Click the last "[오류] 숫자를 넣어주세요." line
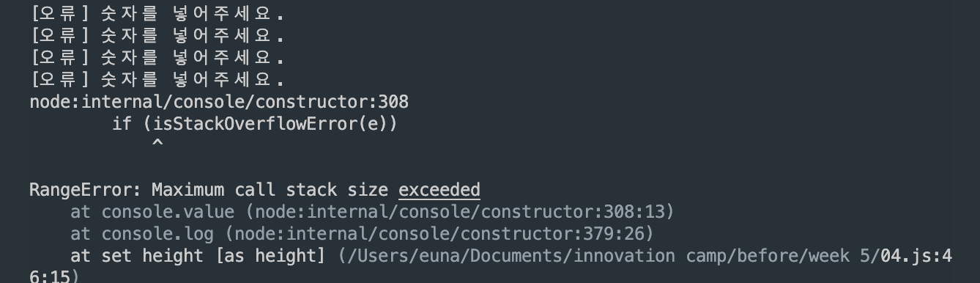980x283 pixels. [x=157, y=79]
